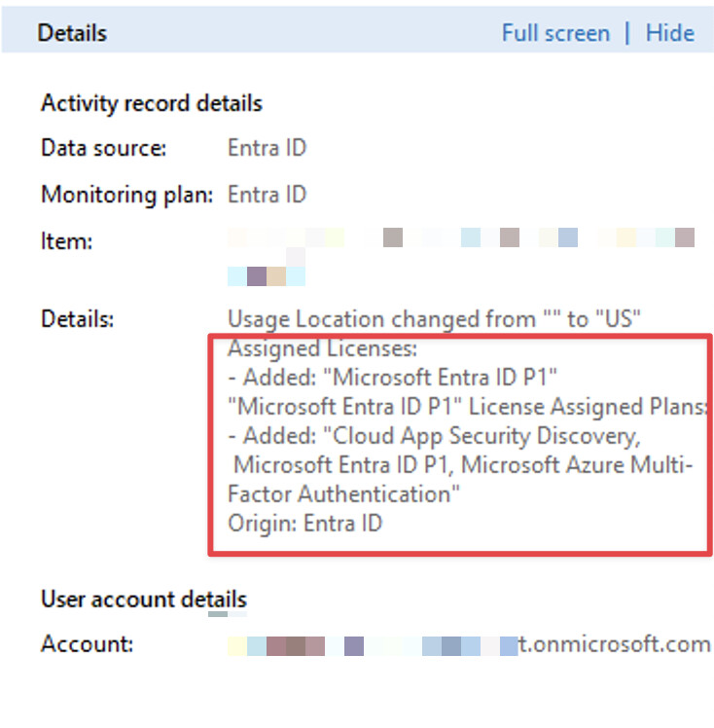Click the Details panel header title
714x728 pixels.
(72, 33)
